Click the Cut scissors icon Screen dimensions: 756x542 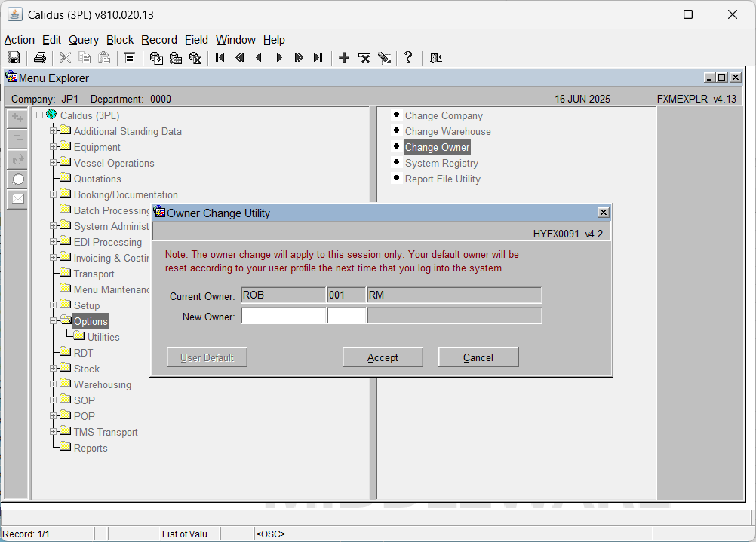(x=65, y=58)
